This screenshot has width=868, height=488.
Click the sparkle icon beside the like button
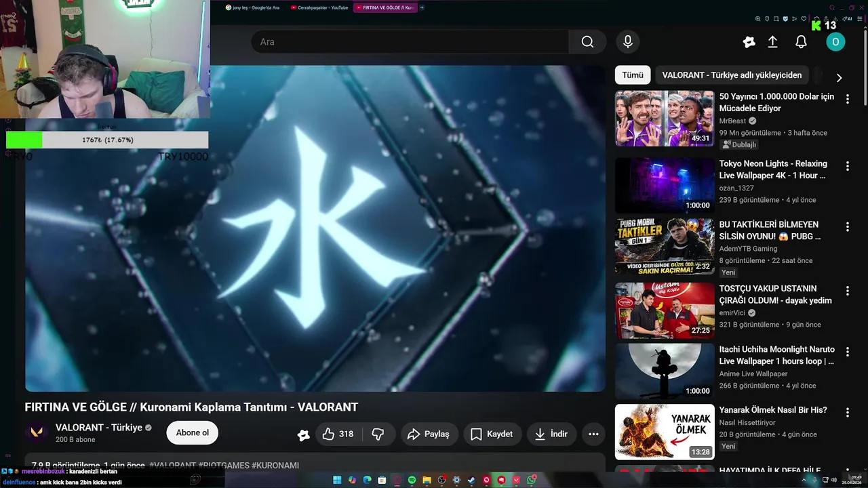click(x=304, y=435)
